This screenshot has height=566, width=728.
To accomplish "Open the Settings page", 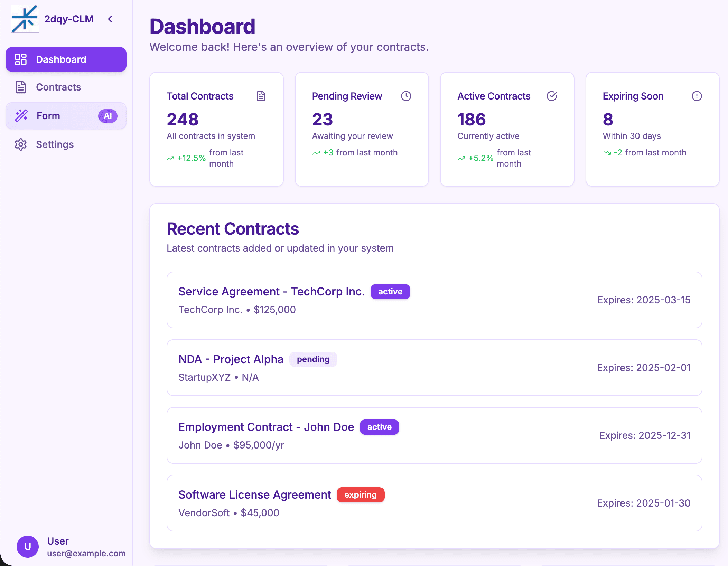I will pyautogui.click(x=66, y=144).
